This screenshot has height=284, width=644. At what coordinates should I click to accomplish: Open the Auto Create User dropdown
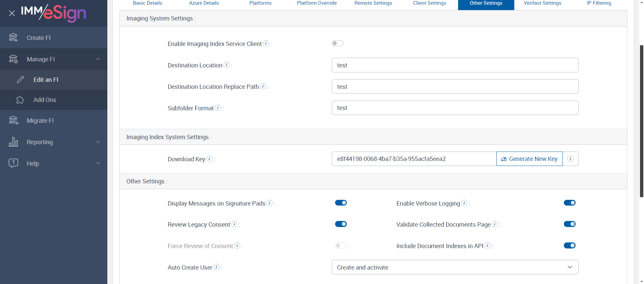click(455, 267)
